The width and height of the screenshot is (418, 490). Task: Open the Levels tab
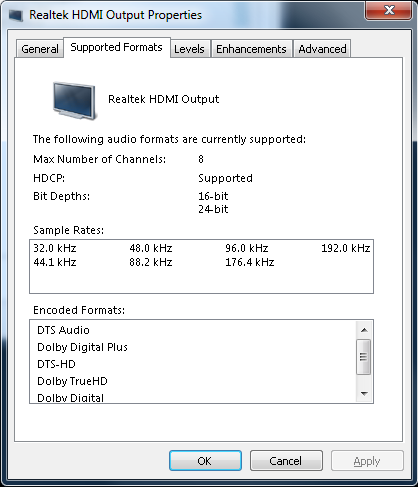tap(189, 49)
